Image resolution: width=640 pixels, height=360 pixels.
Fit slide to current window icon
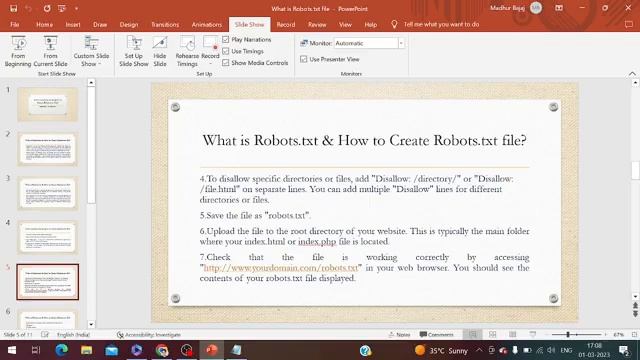pyautogui.click(x=634, y=335)
